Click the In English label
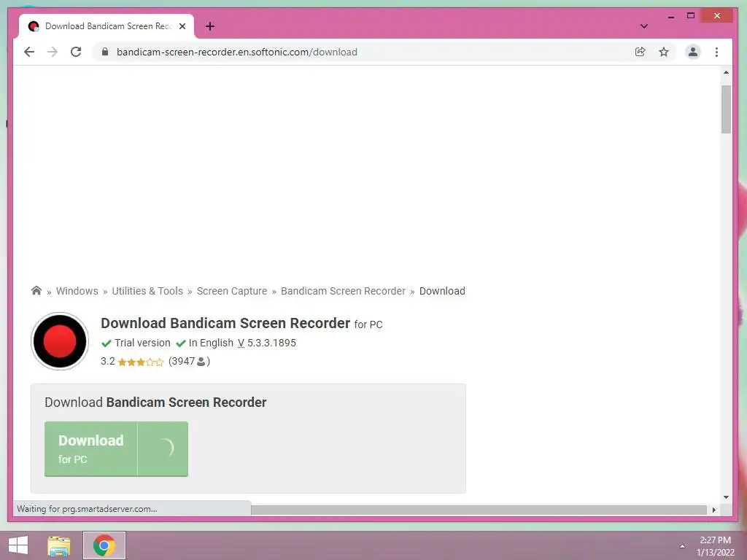Viewport: 747px width, 560px height. pyautogui.click(x=211, y=343)
